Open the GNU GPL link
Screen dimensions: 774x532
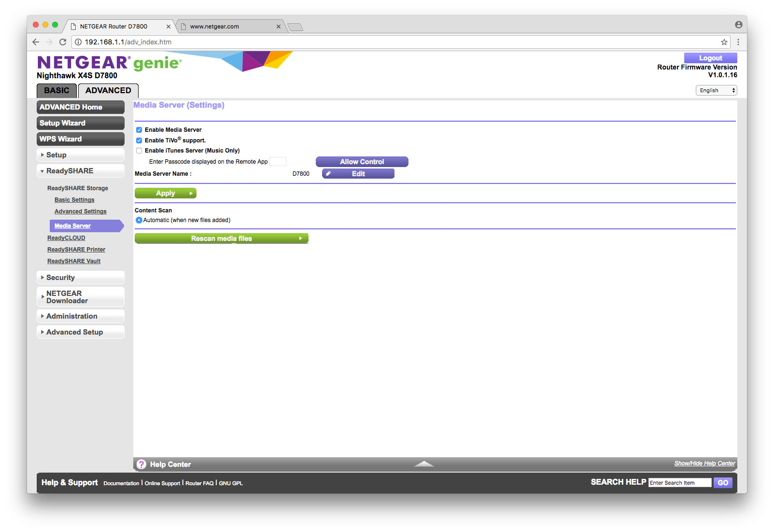231,483
